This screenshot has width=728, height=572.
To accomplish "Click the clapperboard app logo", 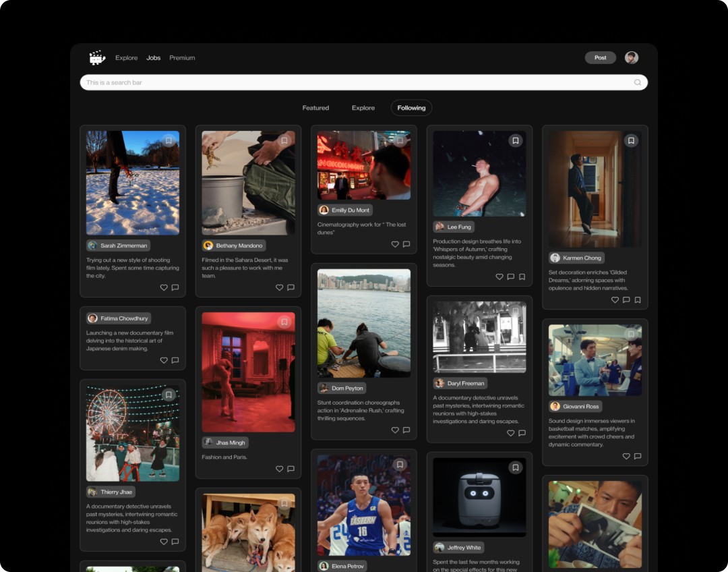I will tap(97, 57).
